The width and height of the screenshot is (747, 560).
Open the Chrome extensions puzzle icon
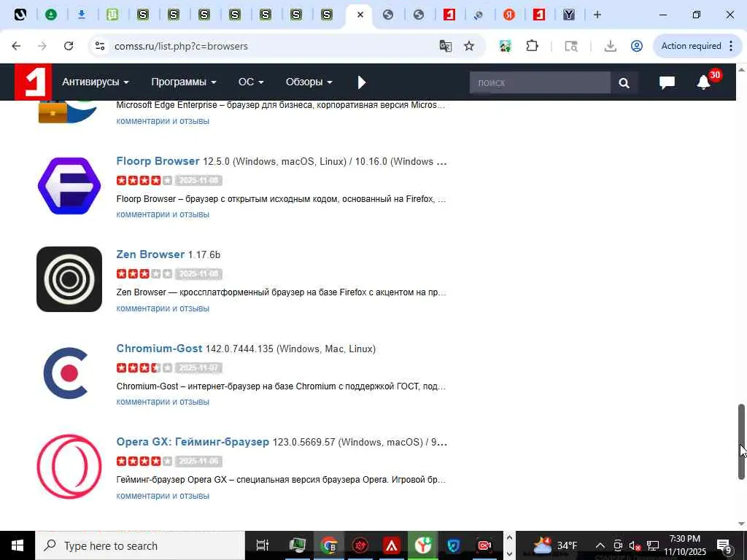click(x=532, y=46)
